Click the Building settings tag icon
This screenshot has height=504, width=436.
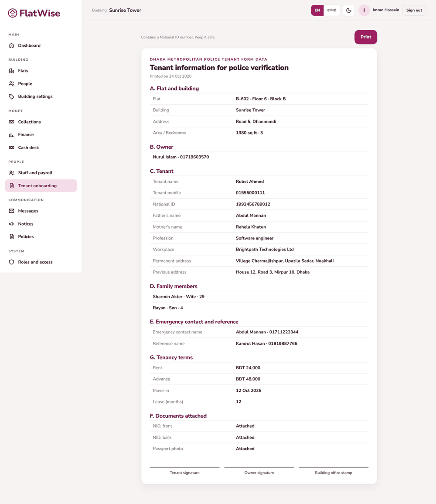tap(12, 96)
